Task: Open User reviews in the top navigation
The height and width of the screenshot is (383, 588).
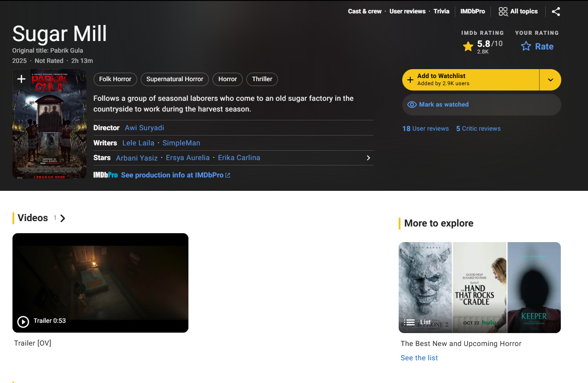Action: coord(407,12)
